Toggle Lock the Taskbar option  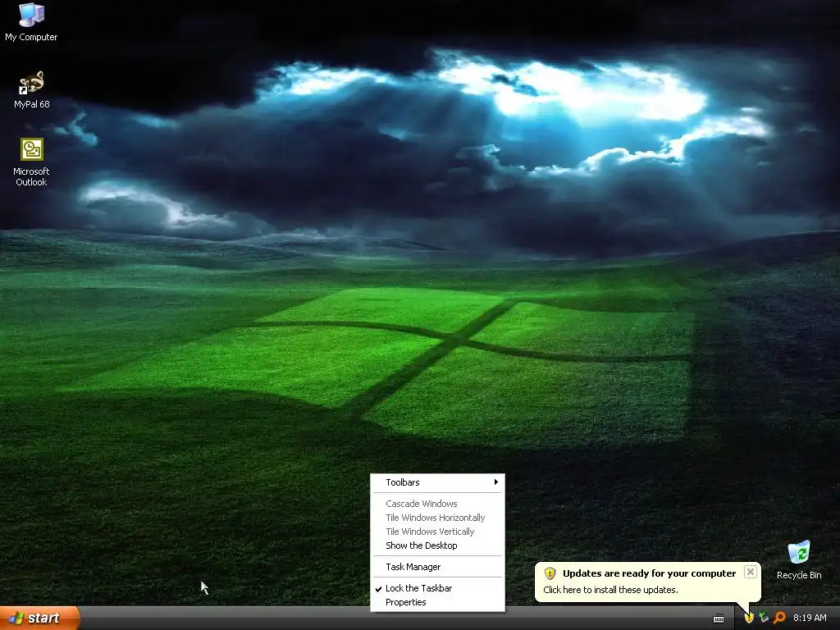click(x=438, y=588)
